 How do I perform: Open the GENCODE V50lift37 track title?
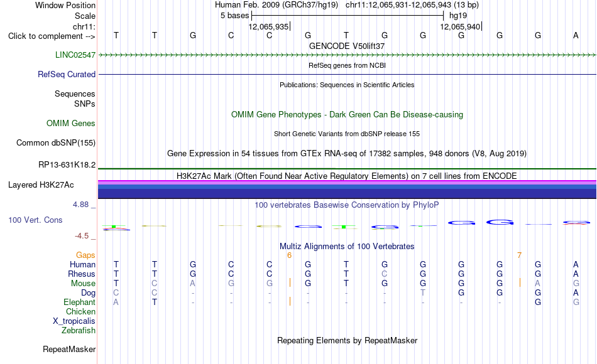click(x=347, y=46)
